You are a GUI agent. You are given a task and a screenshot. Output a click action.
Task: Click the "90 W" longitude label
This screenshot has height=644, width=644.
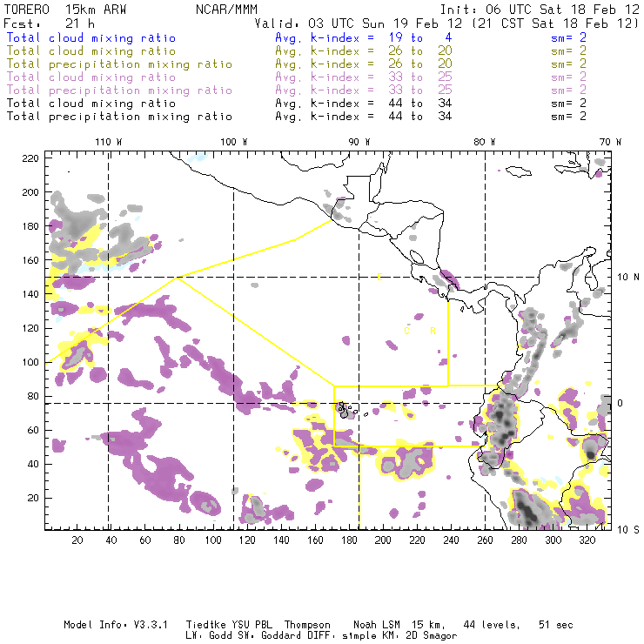(x=359, y=142)
